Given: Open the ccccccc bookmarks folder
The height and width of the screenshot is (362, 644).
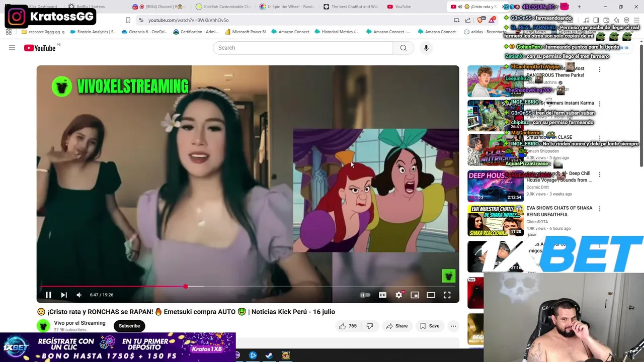Looking at the screenshot, I should click(x=43, y=32).
